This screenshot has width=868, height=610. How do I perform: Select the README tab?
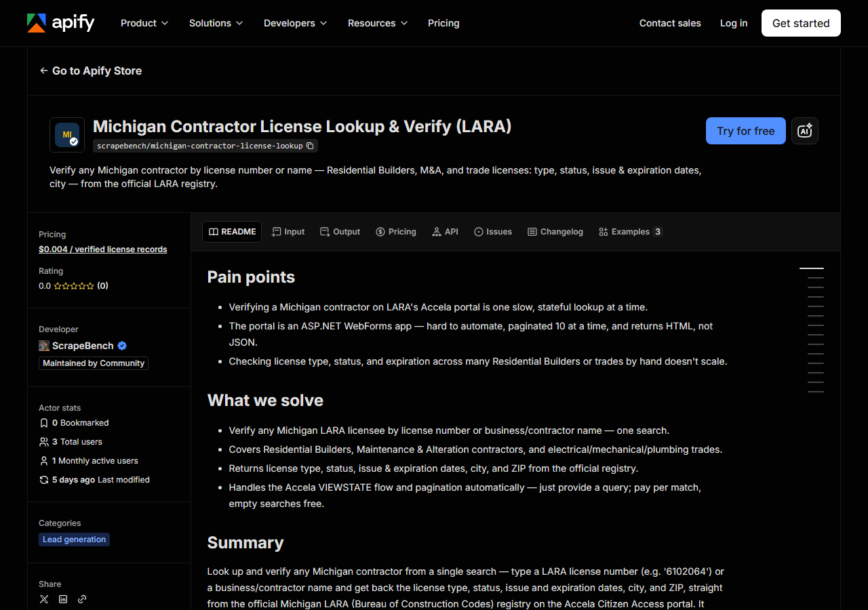point(232,232)
